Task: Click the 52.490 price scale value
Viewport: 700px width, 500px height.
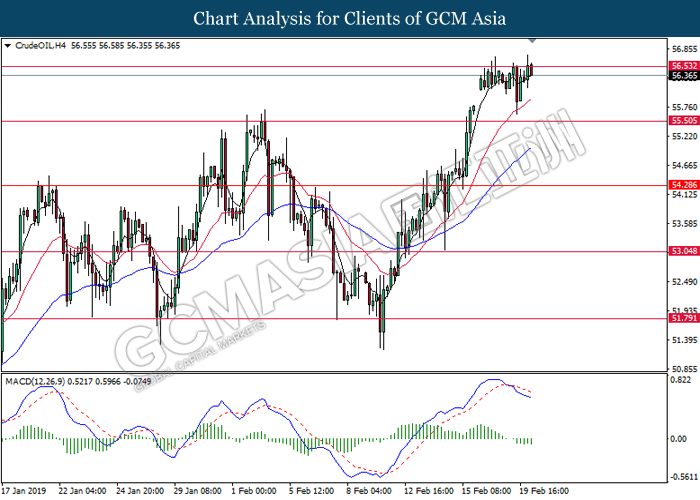Action: (x=684, y=282)
